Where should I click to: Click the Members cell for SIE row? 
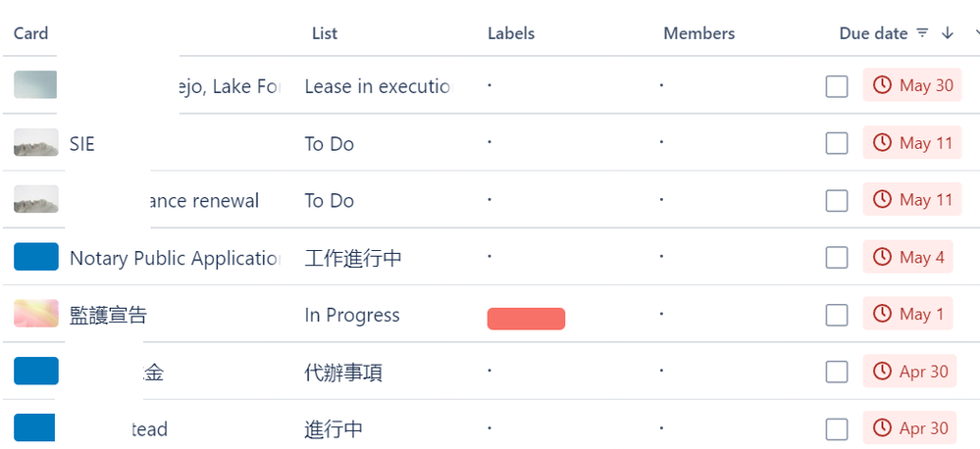661,142
